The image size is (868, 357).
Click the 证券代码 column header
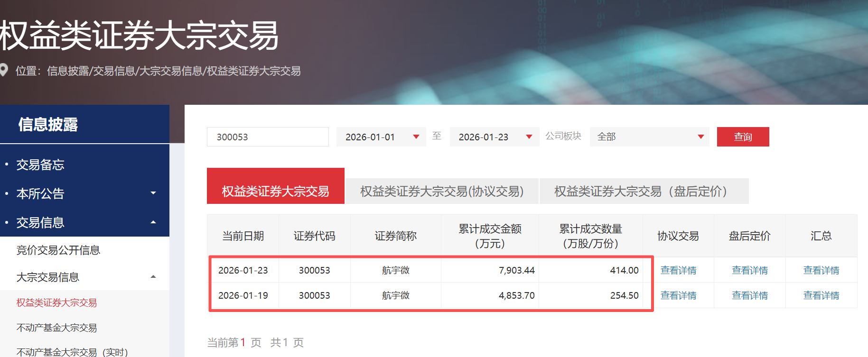pos(314,236)
